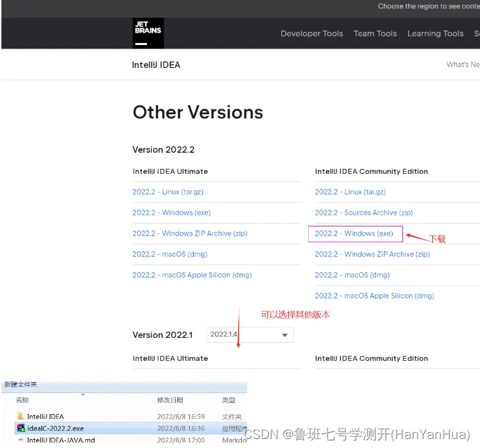This screenshot has width=480, height=448.
Task: Select the IntelliJ IDEA folder icon
Action: coord(21,416)
